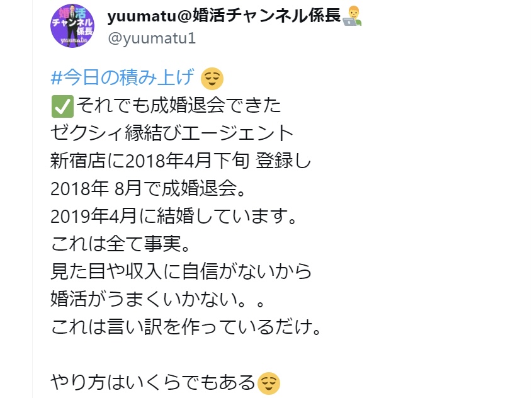Click the word 登録し in the tweet

pos(283,161)
